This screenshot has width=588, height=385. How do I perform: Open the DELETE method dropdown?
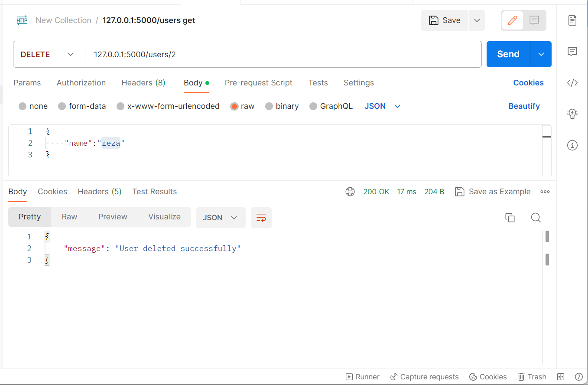48,54
